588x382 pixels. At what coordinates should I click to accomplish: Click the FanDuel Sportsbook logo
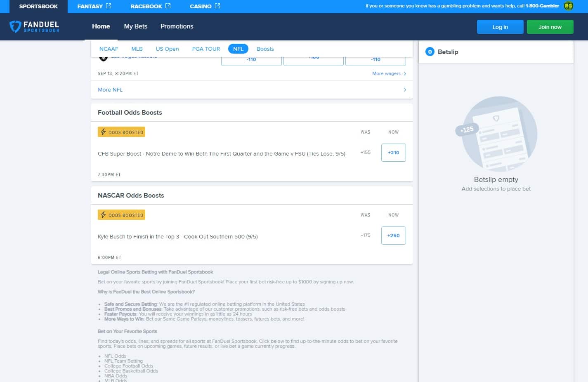pyautogui.click(x=34, y=27)
